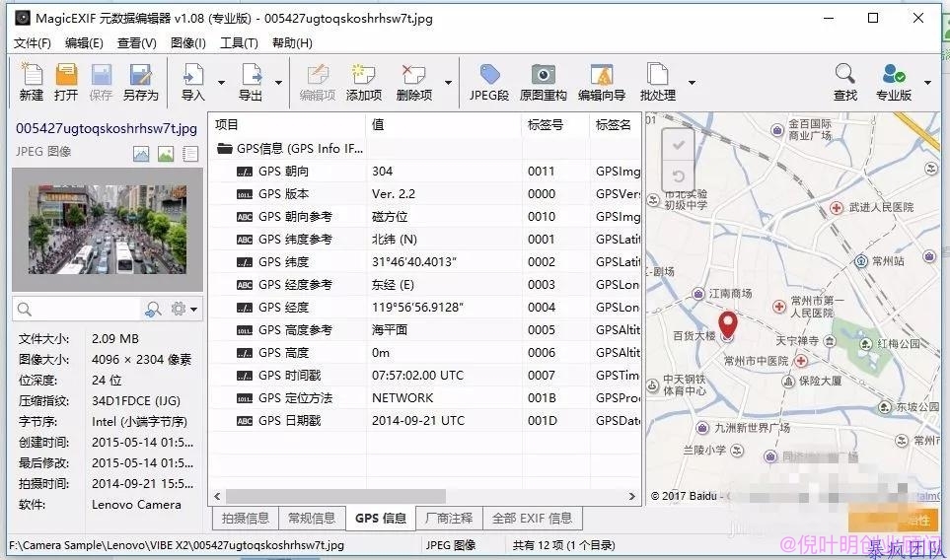
Task: Switch to the 拍摄信息 tab
Action: [246, 519]
